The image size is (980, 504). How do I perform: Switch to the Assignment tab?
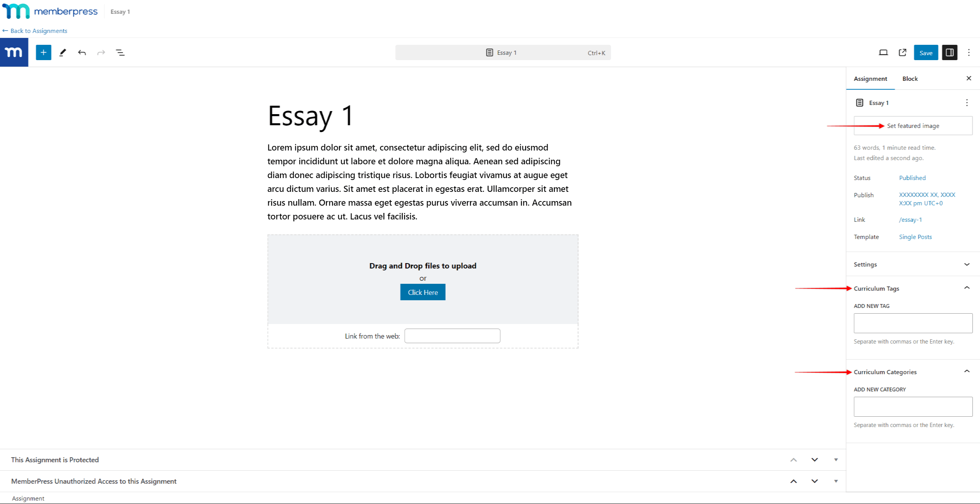pyautogui.click(x=870, y=79)
